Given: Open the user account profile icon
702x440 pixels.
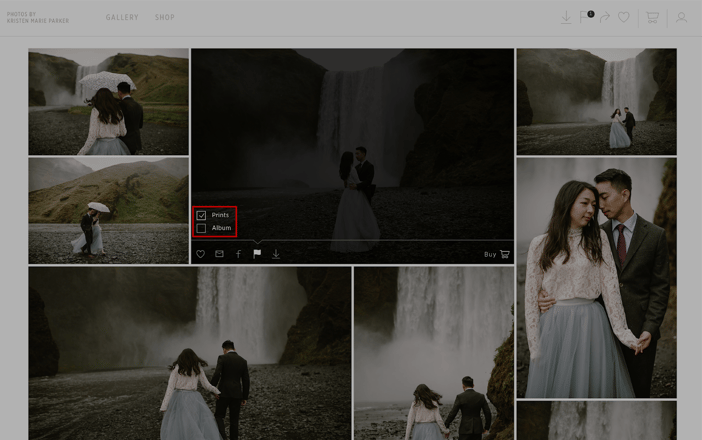Looking at the screenshot, I should (x=681, y=17).
